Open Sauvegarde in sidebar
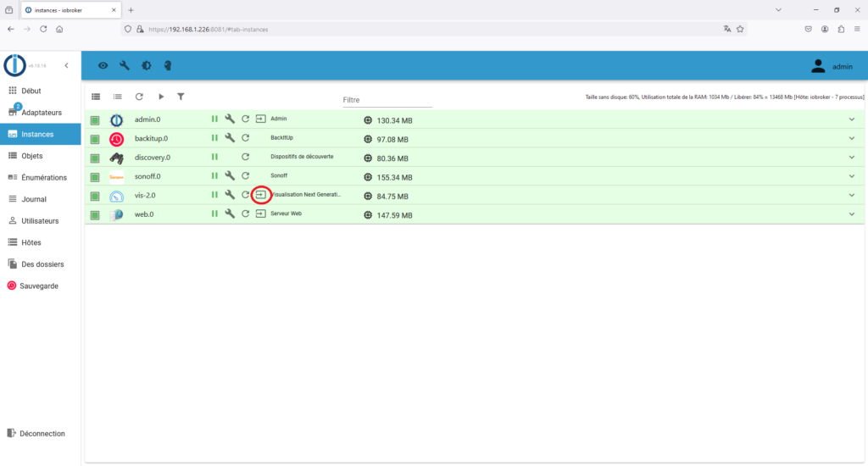Image resolution: width=868 pixels, height=466 pixels. pos(41,286)
